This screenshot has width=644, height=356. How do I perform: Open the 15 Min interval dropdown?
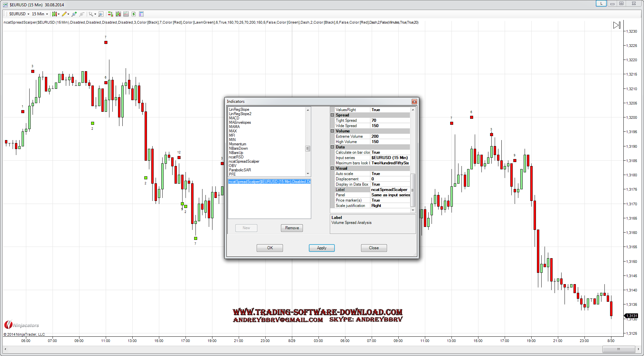point(40,14)
